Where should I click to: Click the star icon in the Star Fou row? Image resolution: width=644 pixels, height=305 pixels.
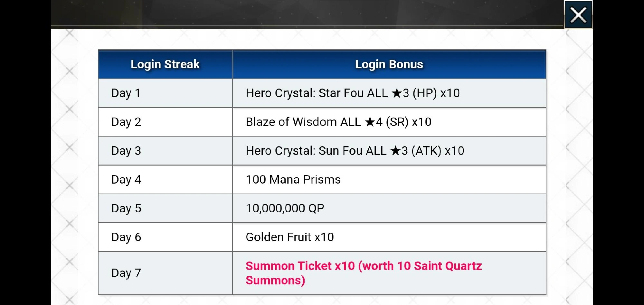(397, 93)
